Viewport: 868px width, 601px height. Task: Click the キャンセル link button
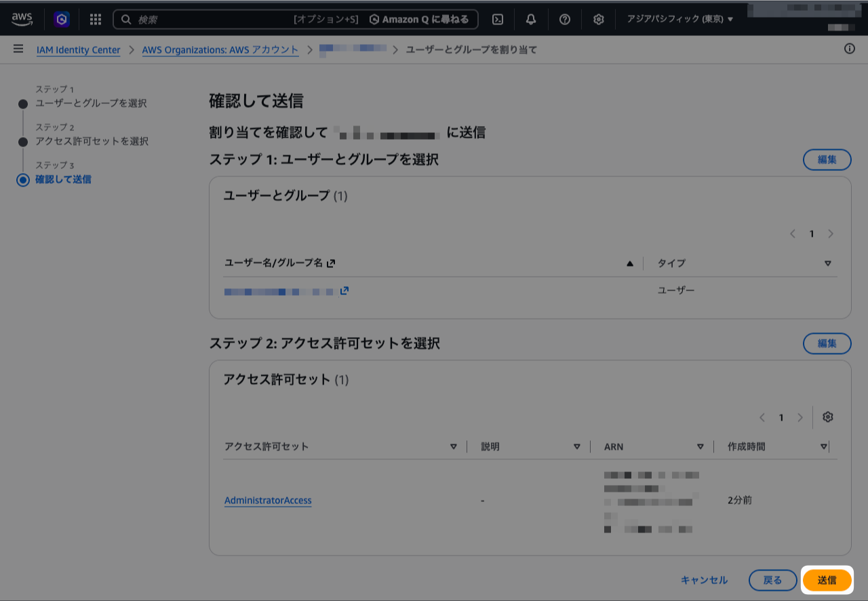pos(704,580)
